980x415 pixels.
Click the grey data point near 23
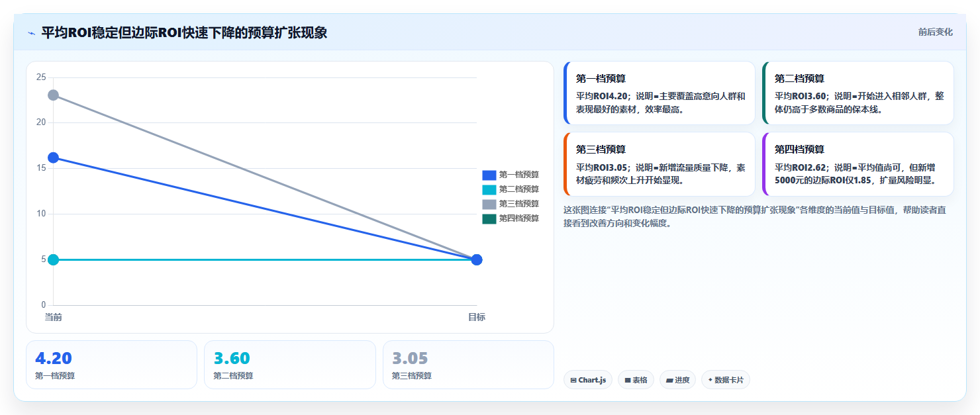pos(53,95)
